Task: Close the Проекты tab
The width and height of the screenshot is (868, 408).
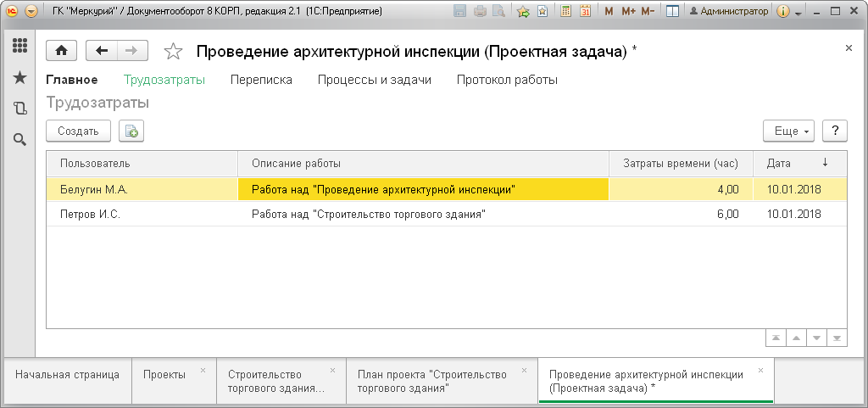Action: coord(203,370)
